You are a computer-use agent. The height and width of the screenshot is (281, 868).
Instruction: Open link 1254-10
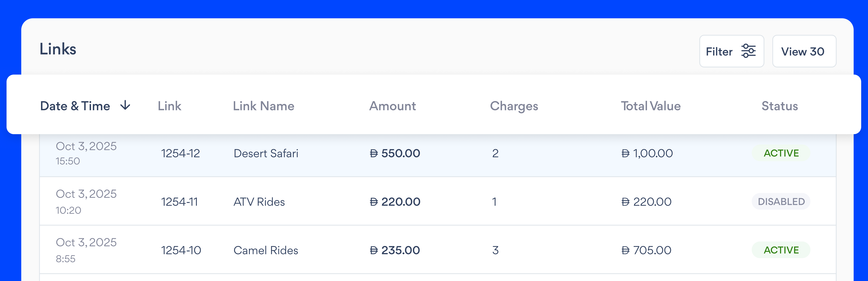pyautogui.click(x=181, y=250)
